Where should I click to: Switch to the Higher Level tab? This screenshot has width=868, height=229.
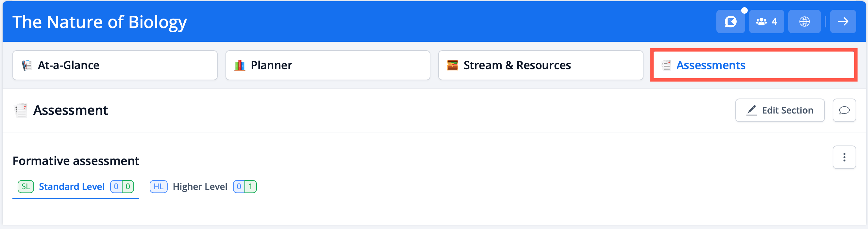tap(200, 187)
